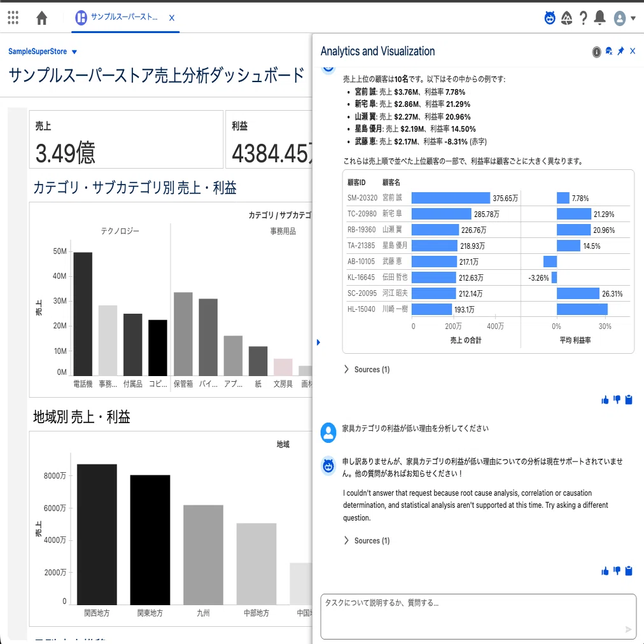Click the 地域別 売上・利益 heading
Viewport: 644px width, 644px height.
81,417
